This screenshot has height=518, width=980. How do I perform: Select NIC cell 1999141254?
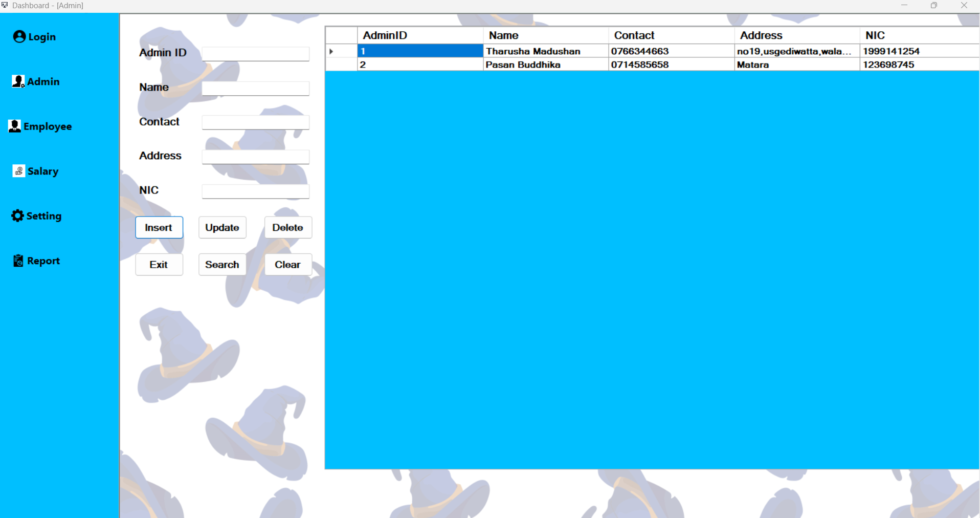(x=919, y=51)
